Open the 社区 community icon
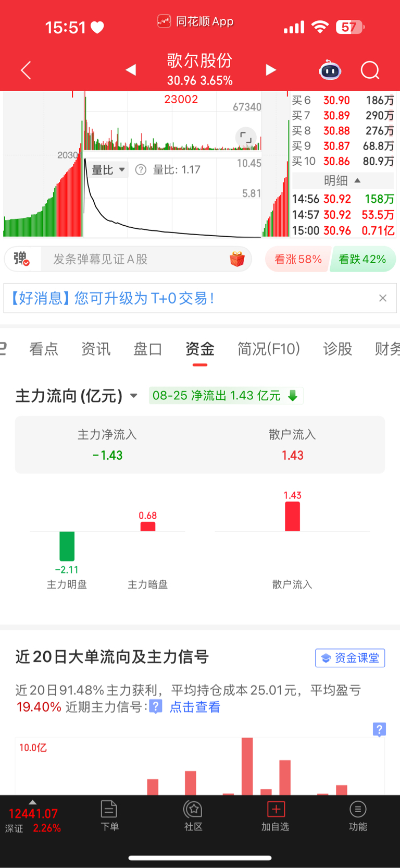This screenshot has width=400, height=868. coord(193,816)
